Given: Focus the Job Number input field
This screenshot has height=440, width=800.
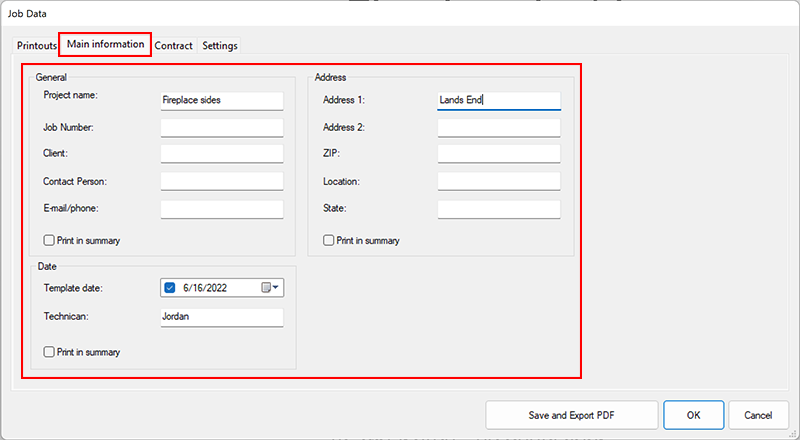Looking at the screenshot, I should click(222, 128).
